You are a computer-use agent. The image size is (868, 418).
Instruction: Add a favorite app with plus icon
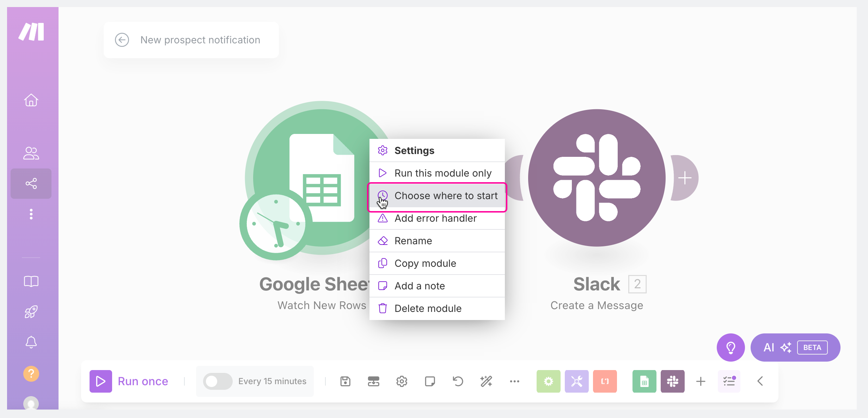click(x=701, y=381)
